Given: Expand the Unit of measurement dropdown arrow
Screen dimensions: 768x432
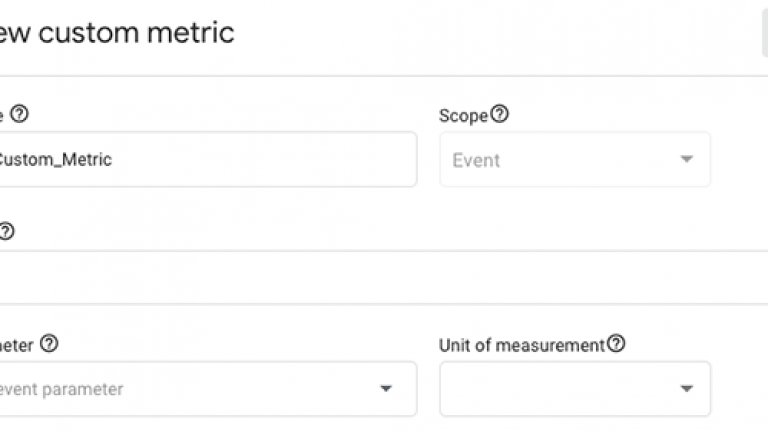Looking at the screenshot, I should point(686,389).
